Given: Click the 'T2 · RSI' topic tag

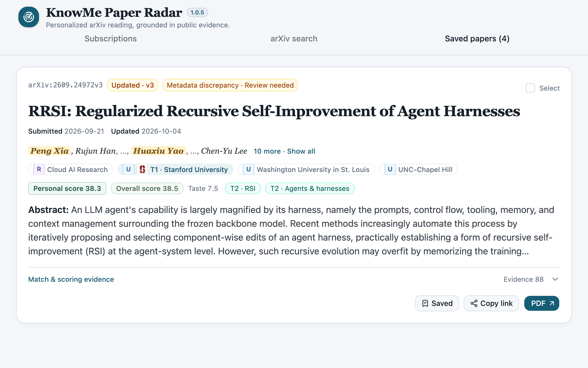Looking at the screenshot, I should 243,188.
